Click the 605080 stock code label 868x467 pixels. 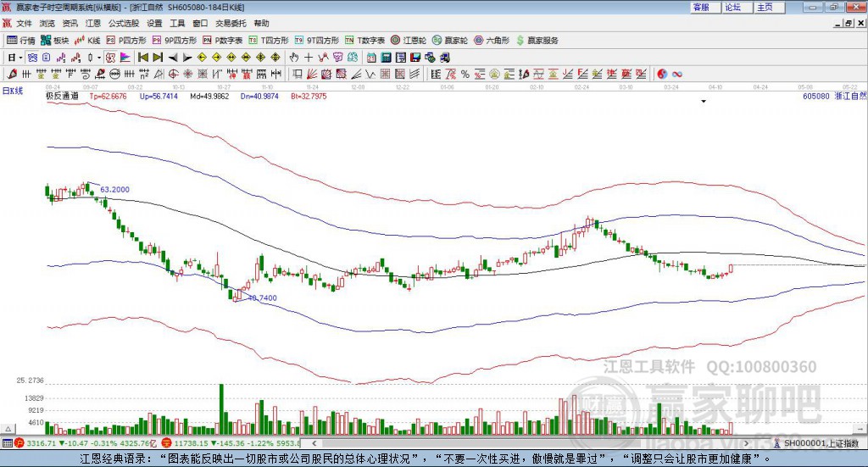[816, 97]
